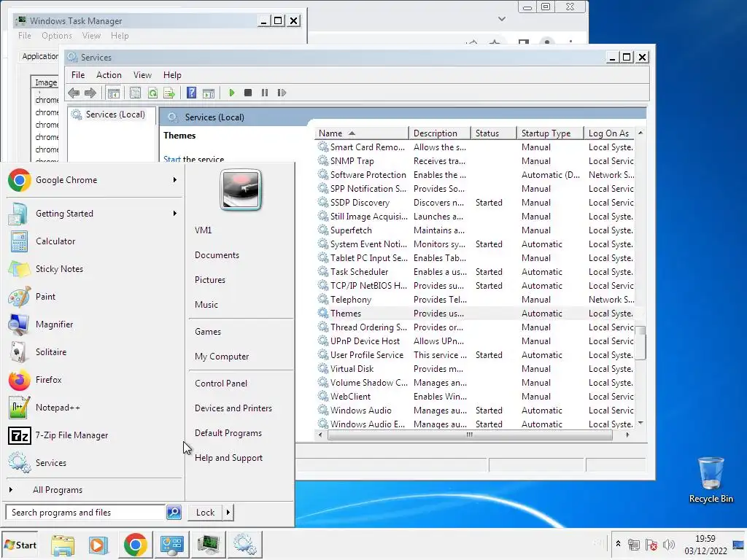This screenshot has height=560, width=747.
Task: Click the action pane toolbar icon after Help
Action: (x=209, y=93)
